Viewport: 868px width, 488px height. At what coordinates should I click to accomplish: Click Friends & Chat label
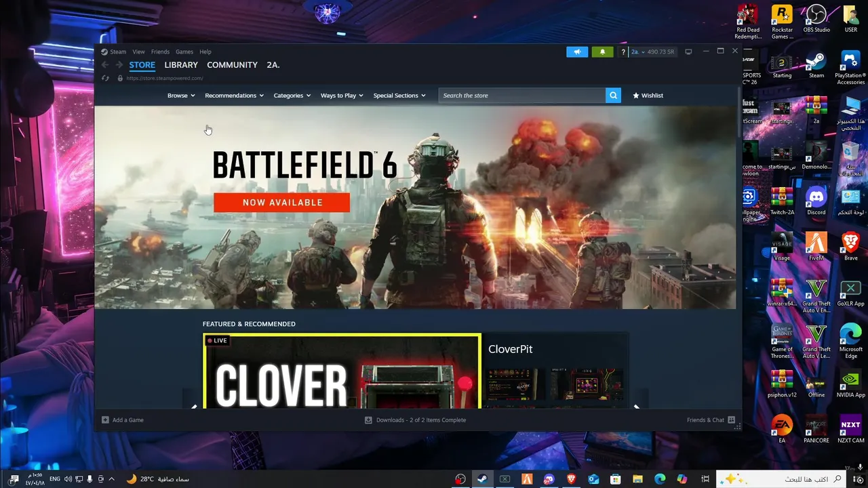pos(705,420)
